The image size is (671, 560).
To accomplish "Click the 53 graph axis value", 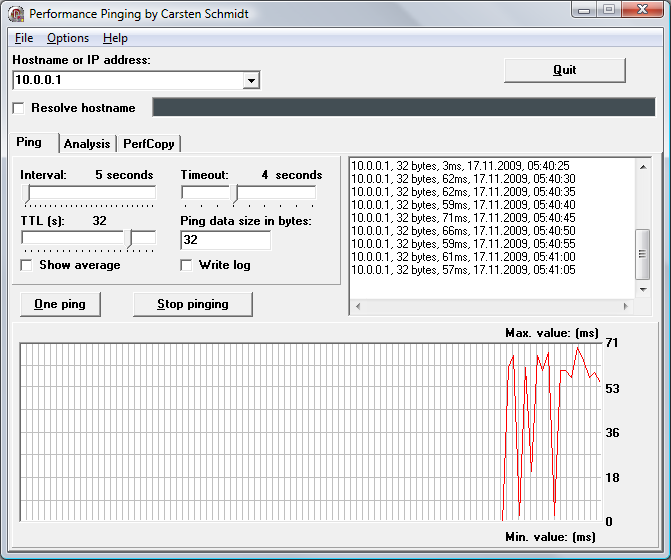I will pyautogui.click(x=612, y=388).
